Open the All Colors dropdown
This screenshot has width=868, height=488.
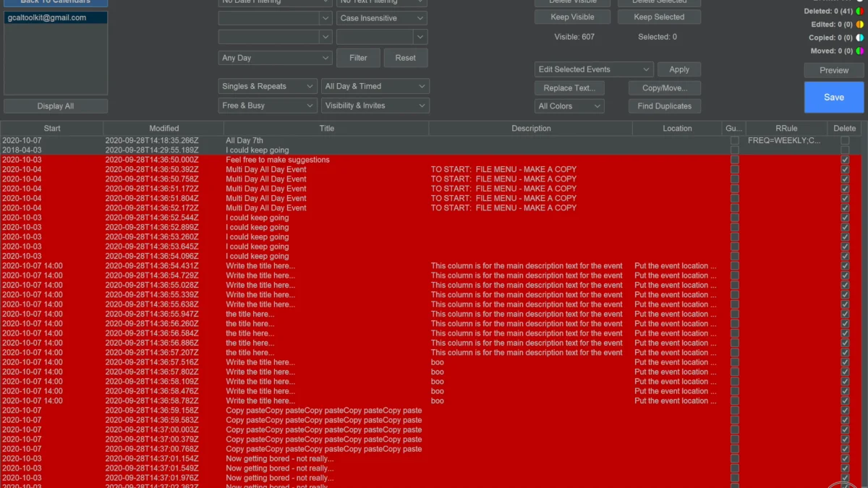pos(570,106)
